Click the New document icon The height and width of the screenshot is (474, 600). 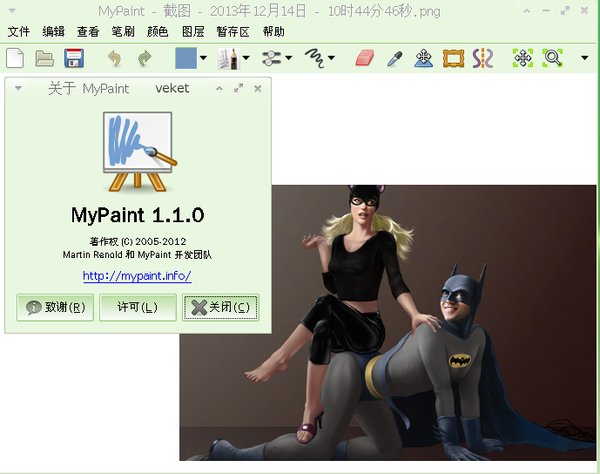15,58
